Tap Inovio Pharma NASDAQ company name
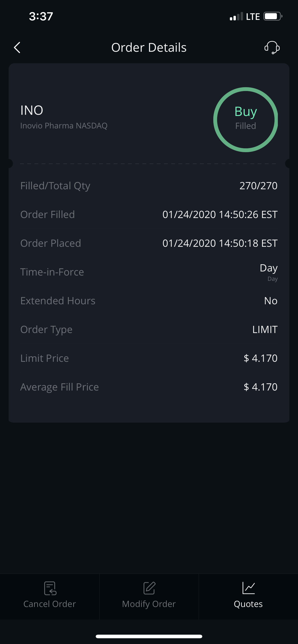This screenshot has height=644, width=298. [64, 126]
